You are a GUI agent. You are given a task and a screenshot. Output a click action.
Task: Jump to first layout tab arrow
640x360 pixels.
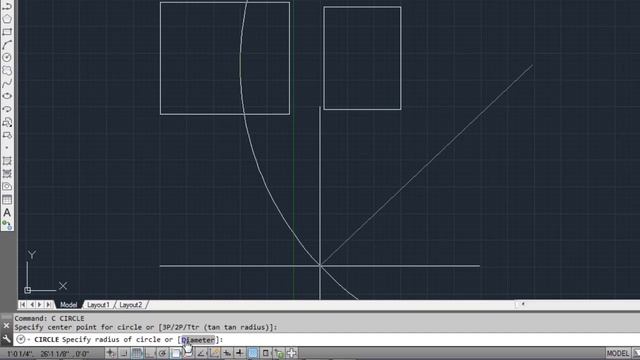pyautogui.click(x=23, y=304)
